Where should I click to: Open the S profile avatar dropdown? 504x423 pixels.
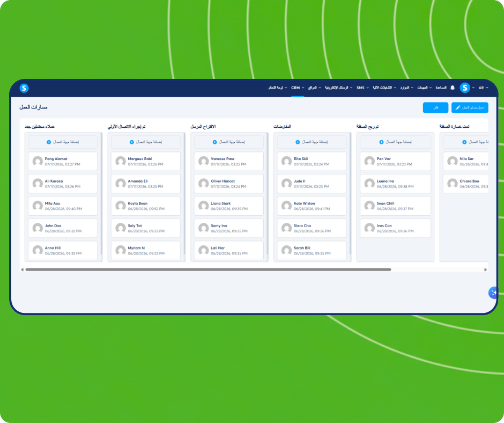467,87
